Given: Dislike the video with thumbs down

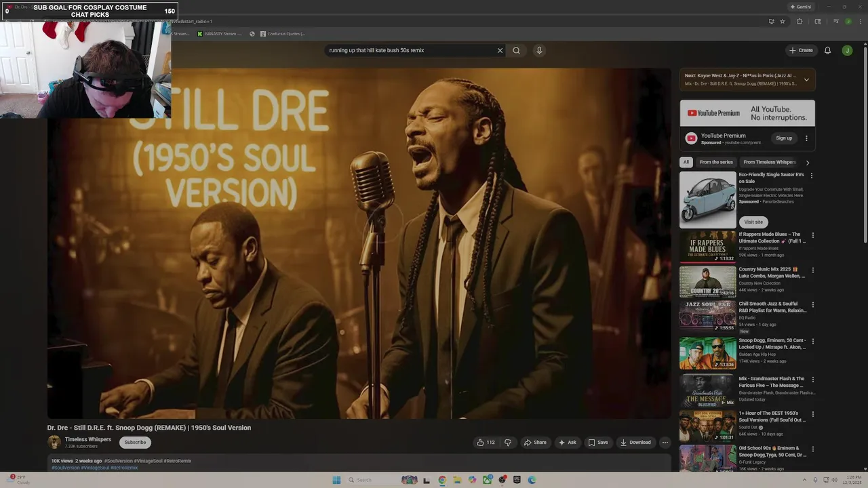Looking at the screenshot, I should click(x=508, y=443).
